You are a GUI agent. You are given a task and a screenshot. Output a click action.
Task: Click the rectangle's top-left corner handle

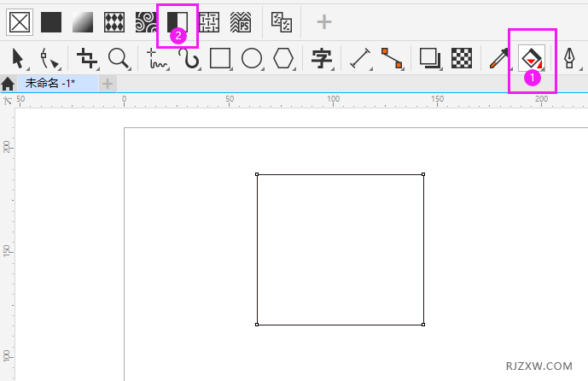(x=257, y=174)
